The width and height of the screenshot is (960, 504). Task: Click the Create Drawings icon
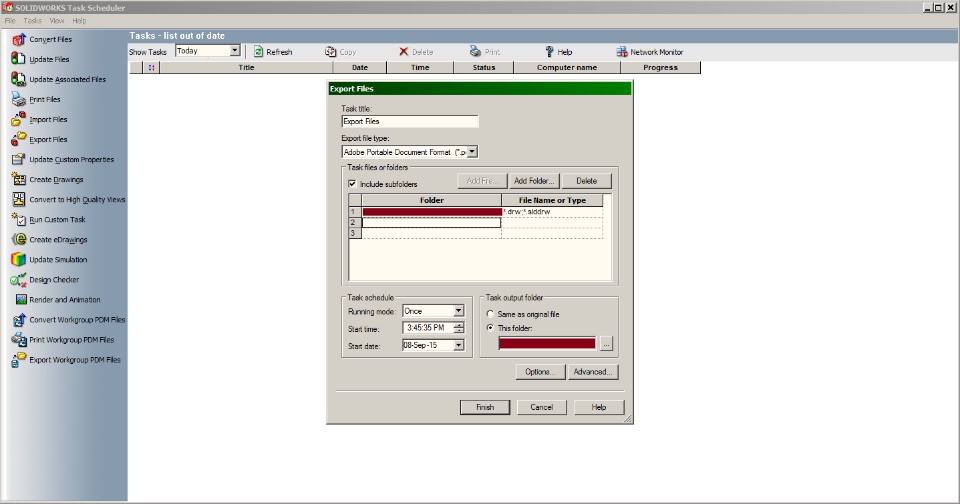(18, 179)
